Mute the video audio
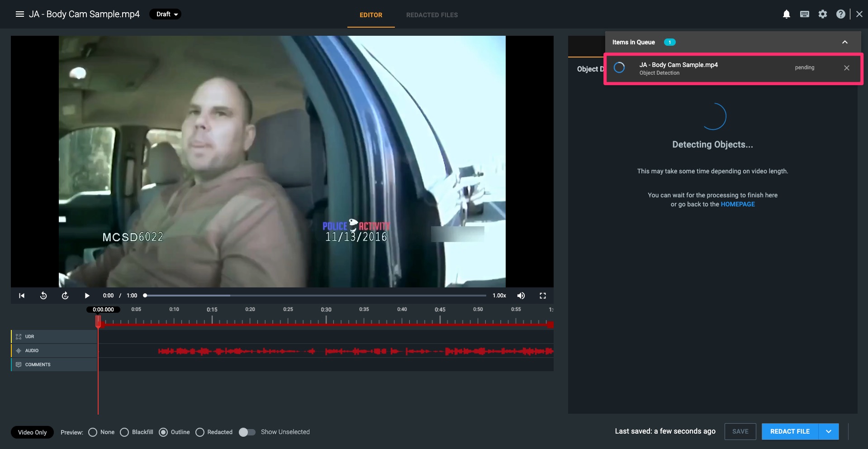Viewport: 868px width, 449px height. point(521,296)
